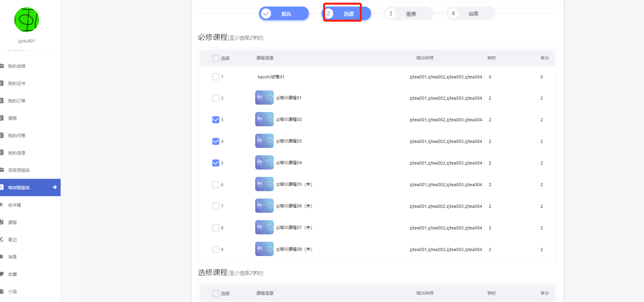Uncheck the zj培训课程04 checkbox
644x302 pixels.
coord(216,163)
